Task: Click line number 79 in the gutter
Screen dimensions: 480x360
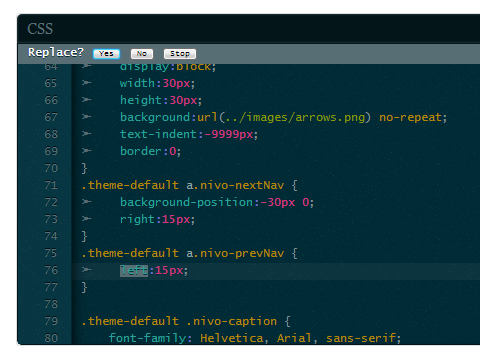Action: 51,321
